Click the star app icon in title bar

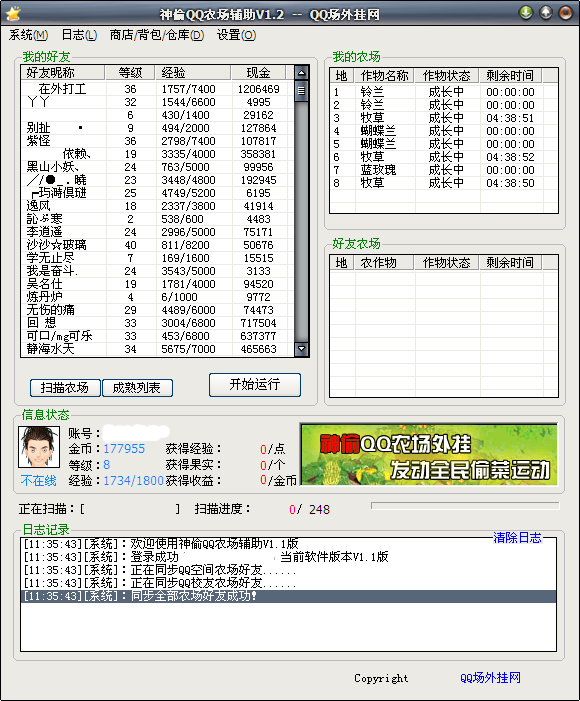13,13
